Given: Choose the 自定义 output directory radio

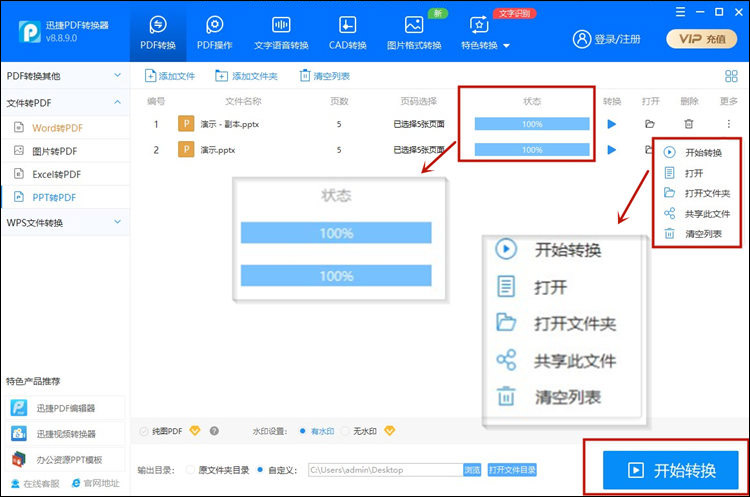Looking at the screenshot, I should pyautogui.click(x=260, y=470).
